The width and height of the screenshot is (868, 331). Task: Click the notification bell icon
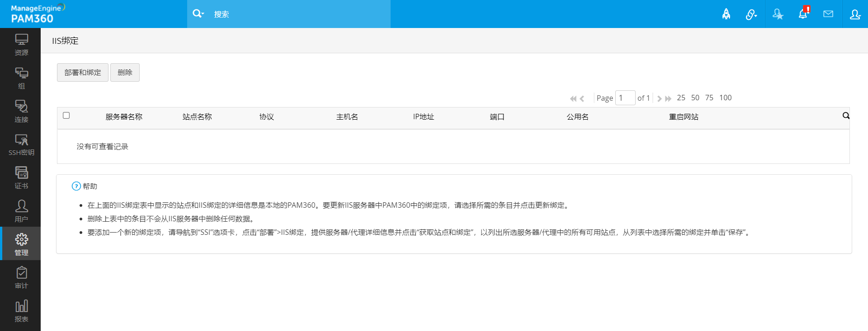803,14
